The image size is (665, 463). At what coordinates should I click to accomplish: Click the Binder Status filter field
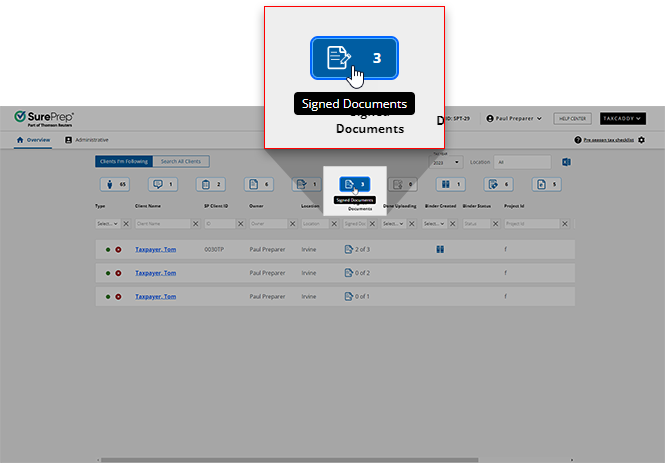click(x=476, y=224)
